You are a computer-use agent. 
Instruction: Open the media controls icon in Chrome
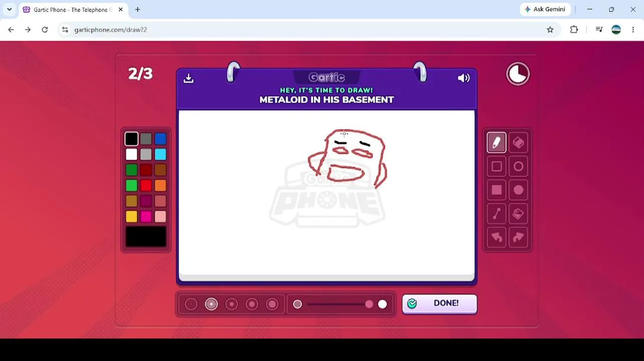pos(599,30)
